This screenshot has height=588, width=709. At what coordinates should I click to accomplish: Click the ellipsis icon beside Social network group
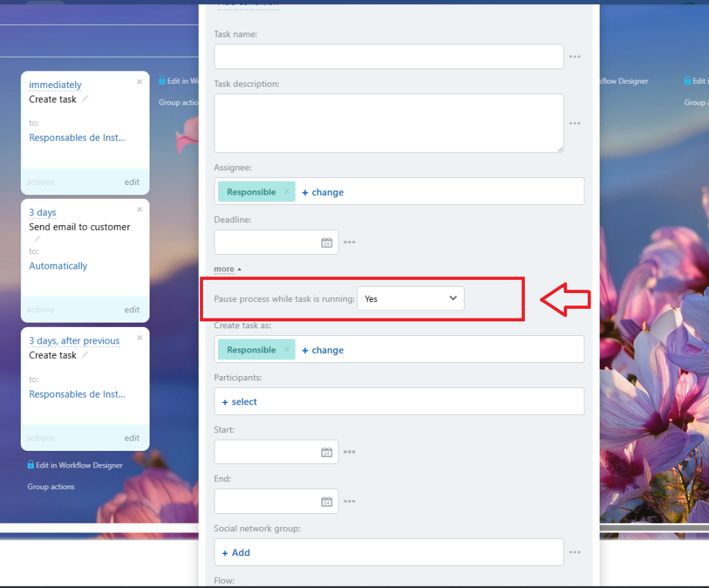tap(575, 553)
